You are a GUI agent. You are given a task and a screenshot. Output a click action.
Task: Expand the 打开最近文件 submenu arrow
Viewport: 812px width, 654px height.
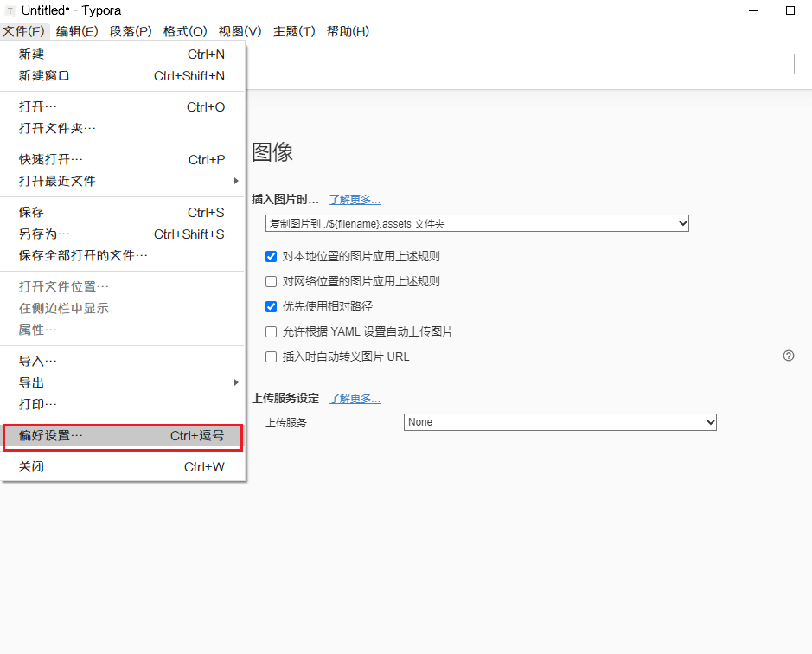pyautogui.click(x=235, y=181)
